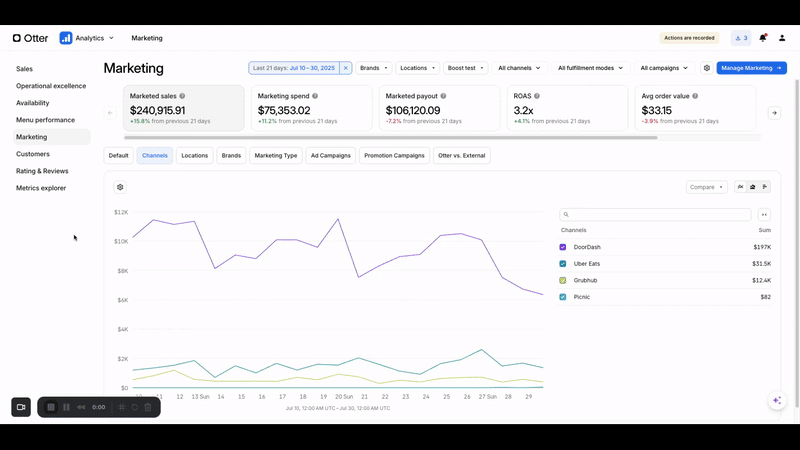This screenshot has height=450, width=800.
Task: Switch to the Ad Campaigns tab
Action: click(330, 156)
